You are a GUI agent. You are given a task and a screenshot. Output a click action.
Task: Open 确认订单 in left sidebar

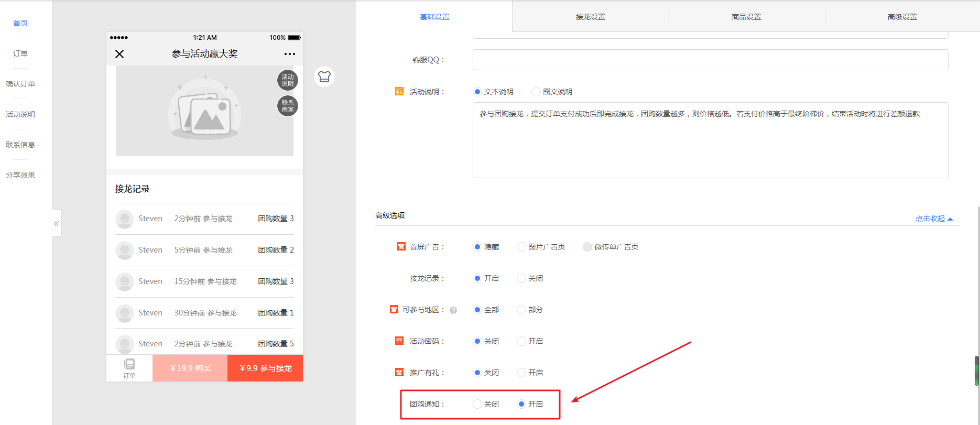20,84
